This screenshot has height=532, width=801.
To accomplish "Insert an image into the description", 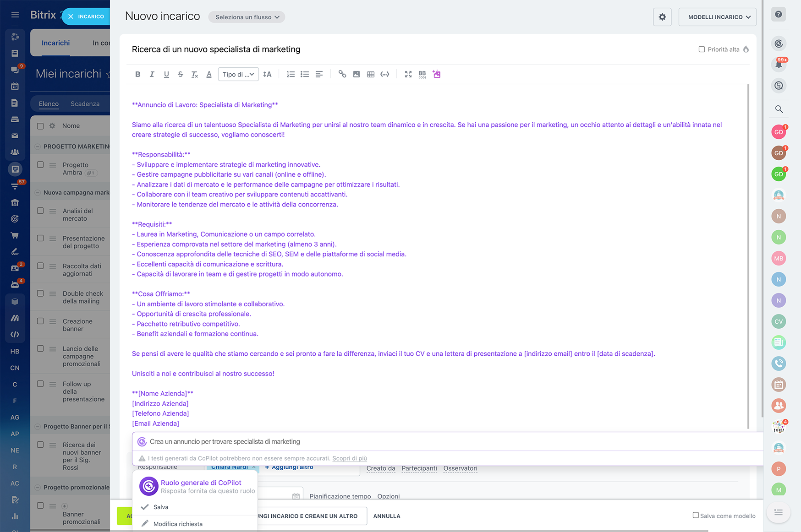I will point(357,74).
